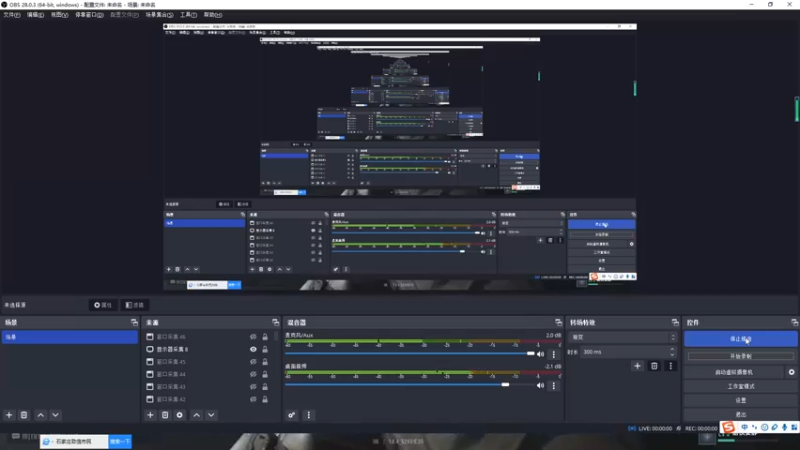Move the selected source up

(x=196, y=415)
